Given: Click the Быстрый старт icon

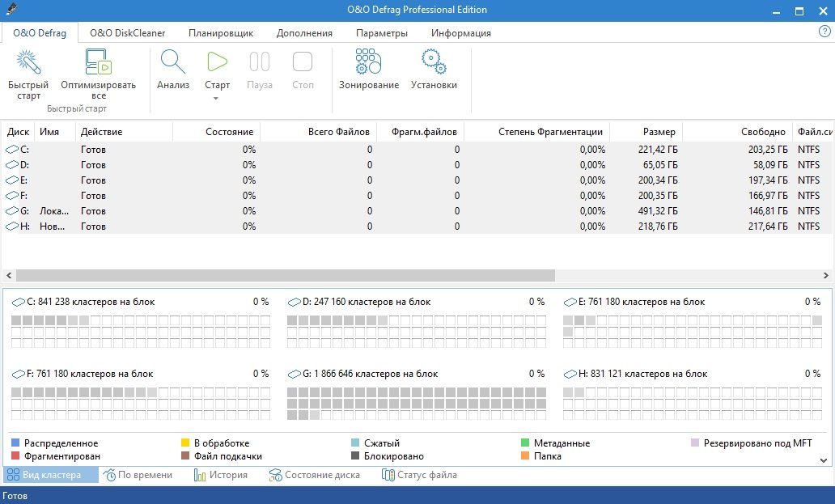Looking at the screenshot, I should point(28,64).
